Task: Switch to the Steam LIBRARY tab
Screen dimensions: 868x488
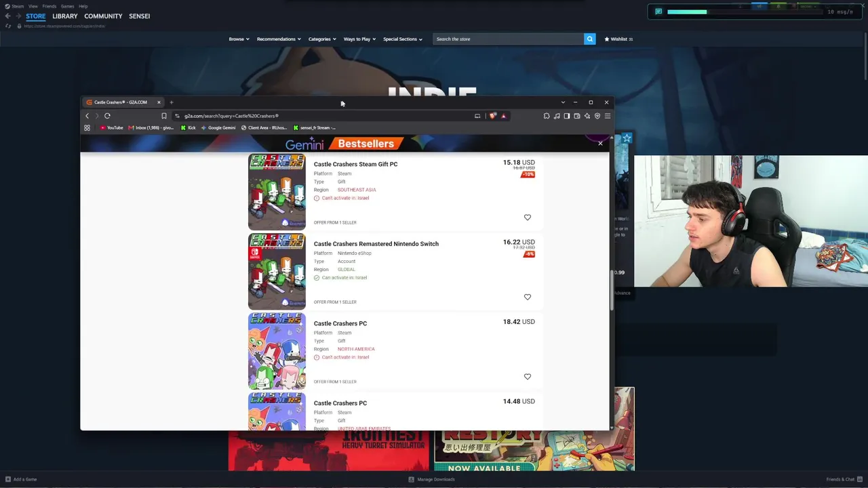Action: click(65, 16)
